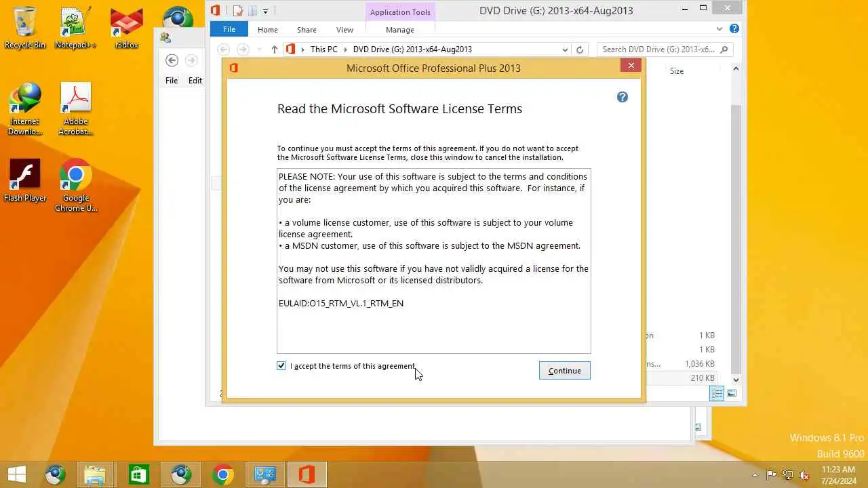This screenshot has height=488, width=868.
Task: Open help in the Office setup dialog
Action: (x=623, y=97)
